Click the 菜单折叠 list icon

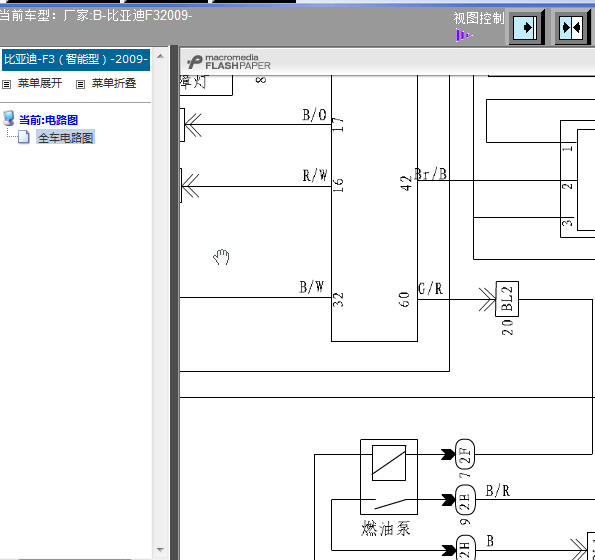point(80,84)
